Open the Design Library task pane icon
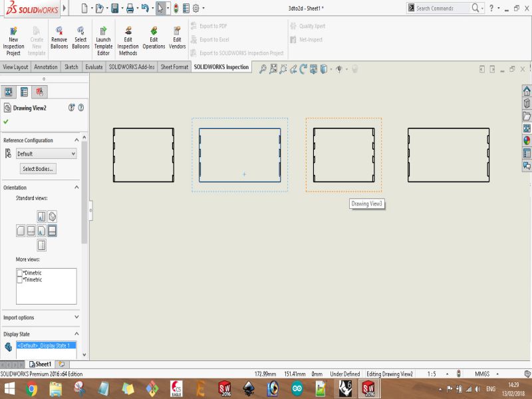This screenshot has height=399, width=532. (x=527, y=103)
